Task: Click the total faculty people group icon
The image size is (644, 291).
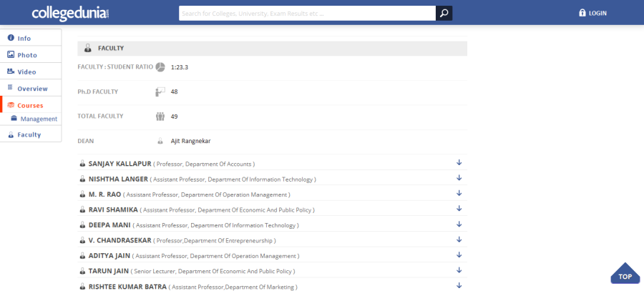Action: point(160,116)
